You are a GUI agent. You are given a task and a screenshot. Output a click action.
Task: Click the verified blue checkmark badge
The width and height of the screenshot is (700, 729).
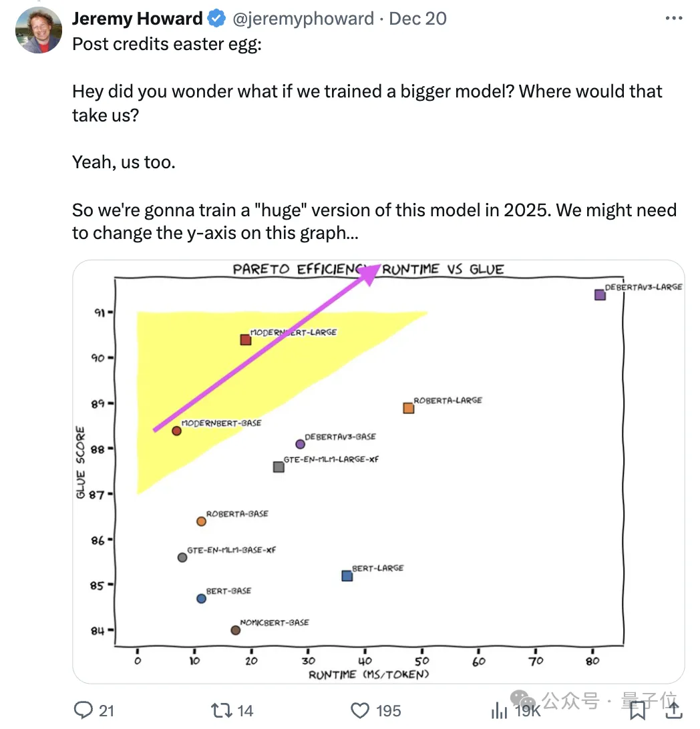[x=216, y=19]
